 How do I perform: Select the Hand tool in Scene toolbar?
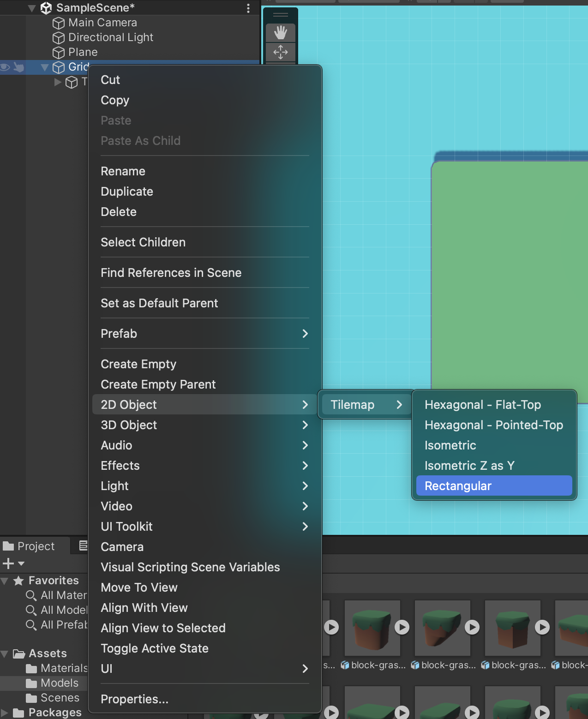pos(280,33)
